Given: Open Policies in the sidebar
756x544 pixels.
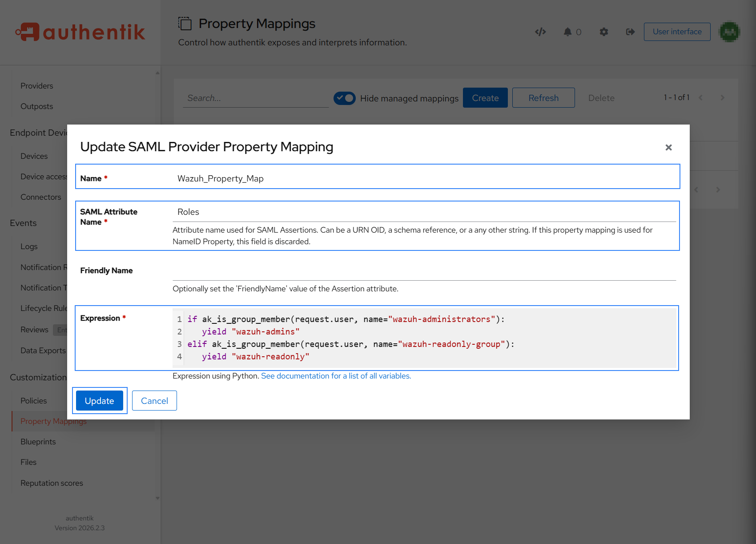Looking at the screenshot, I should click(33, 401).
